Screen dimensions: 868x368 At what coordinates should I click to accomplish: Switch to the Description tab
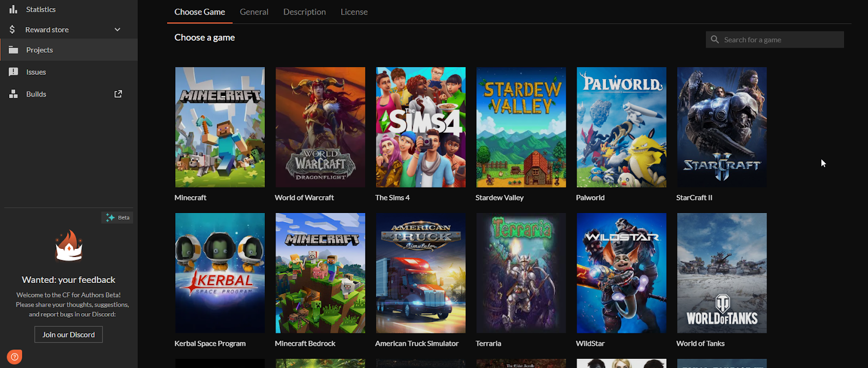coord(304,12)
